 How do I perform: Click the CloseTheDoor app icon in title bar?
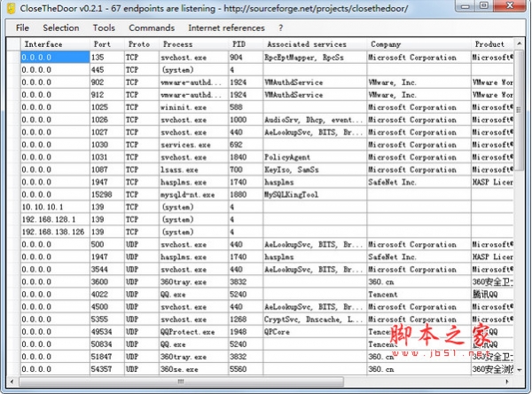[11, 9]
